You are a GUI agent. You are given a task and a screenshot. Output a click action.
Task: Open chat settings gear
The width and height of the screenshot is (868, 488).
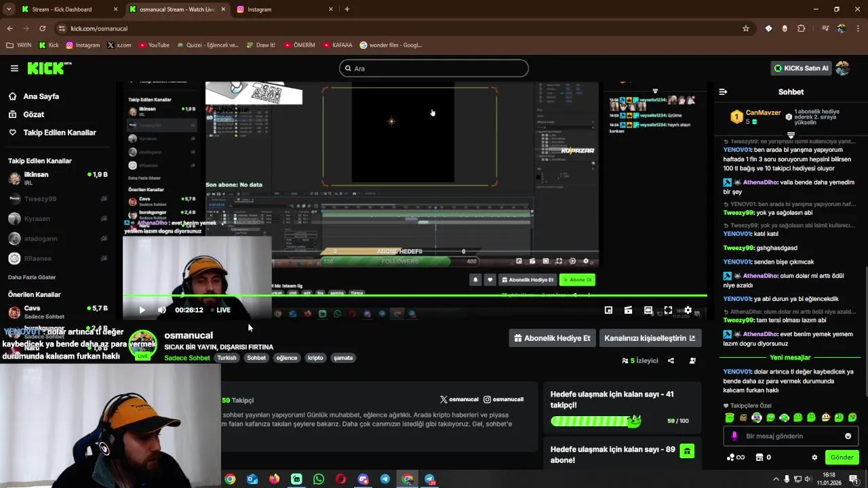[814, 457]
